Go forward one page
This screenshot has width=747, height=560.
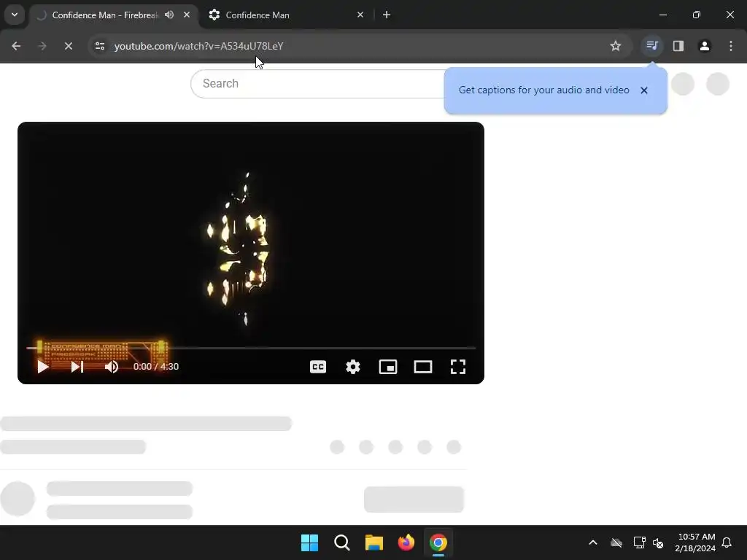click(42, 46)
